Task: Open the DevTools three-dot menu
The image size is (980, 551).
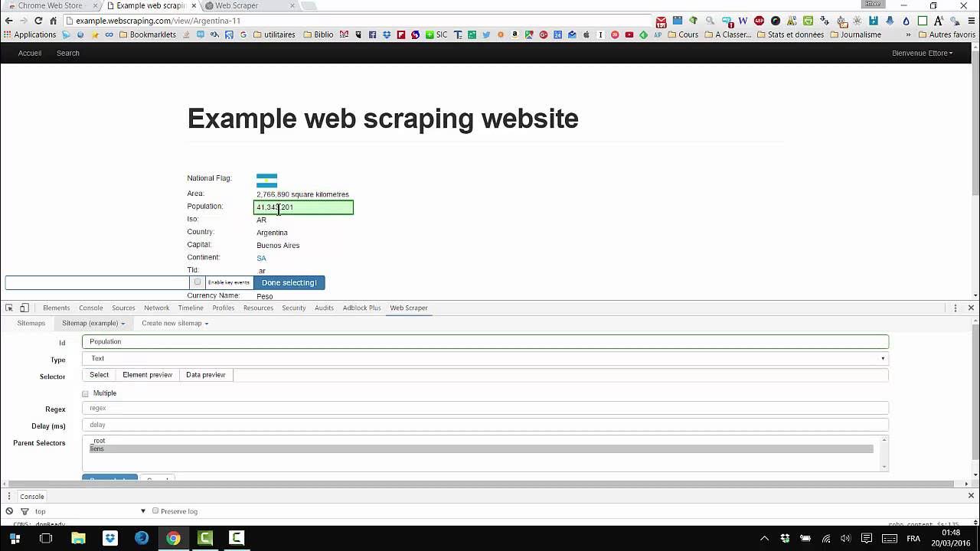Action: pos(955,308)
